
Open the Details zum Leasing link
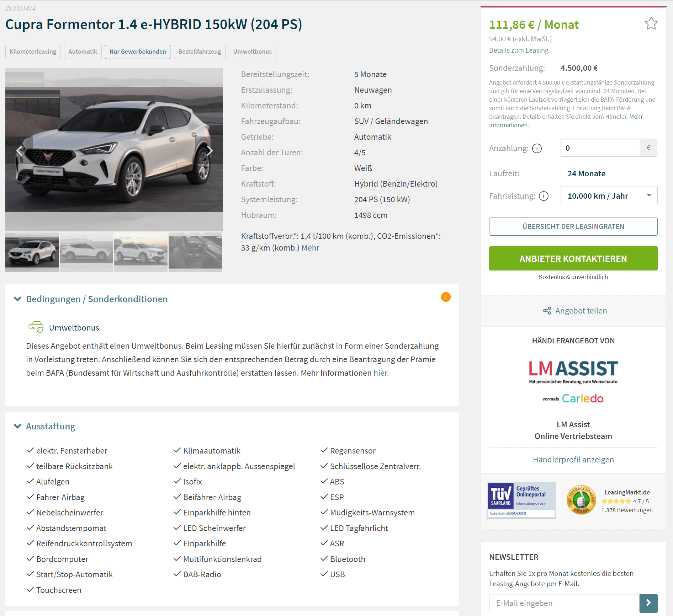pos(519,50)
